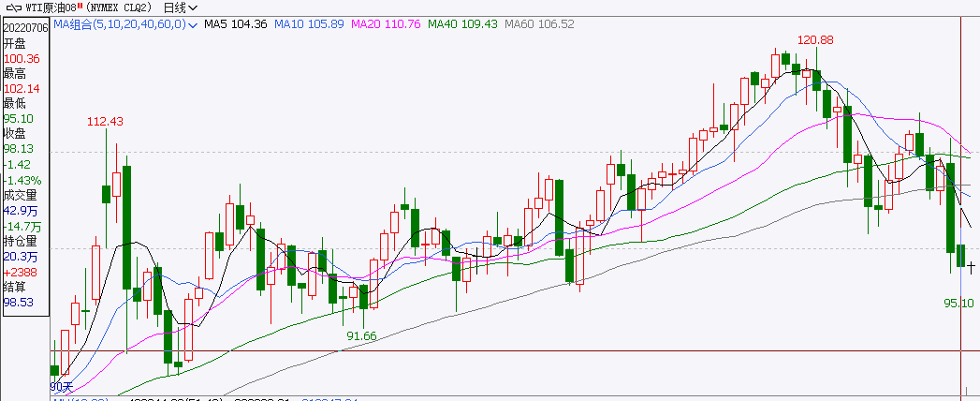The width and height of the screenshot is (980, 401).
Task: Click the NYMEX CLQ2 contract code
Action: tap(119, 7)
